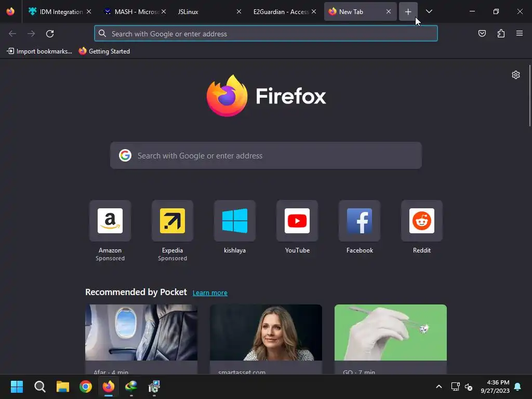Click the Firefox taskbar icon
Viewport: 532px width, 399px height.
click(x=109, y=387)
